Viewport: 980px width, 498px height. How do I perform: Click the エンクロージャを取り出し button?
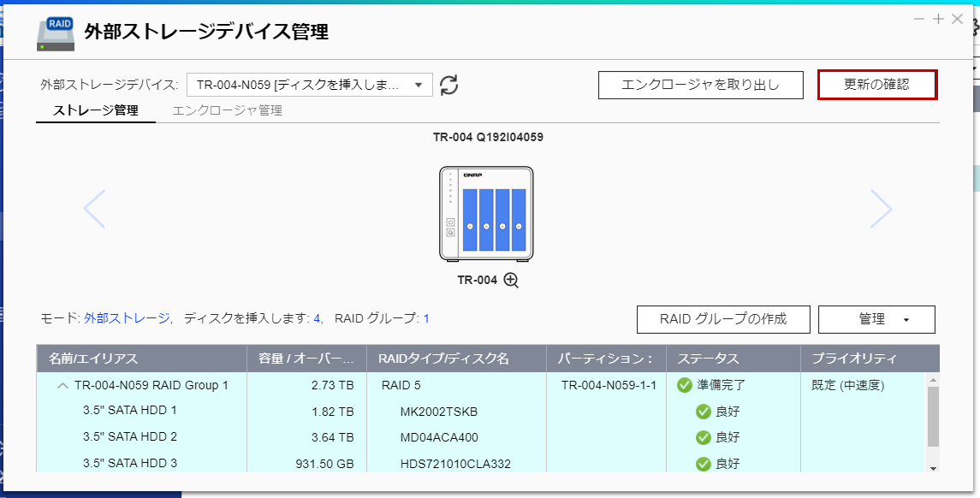tap(701, 85)
